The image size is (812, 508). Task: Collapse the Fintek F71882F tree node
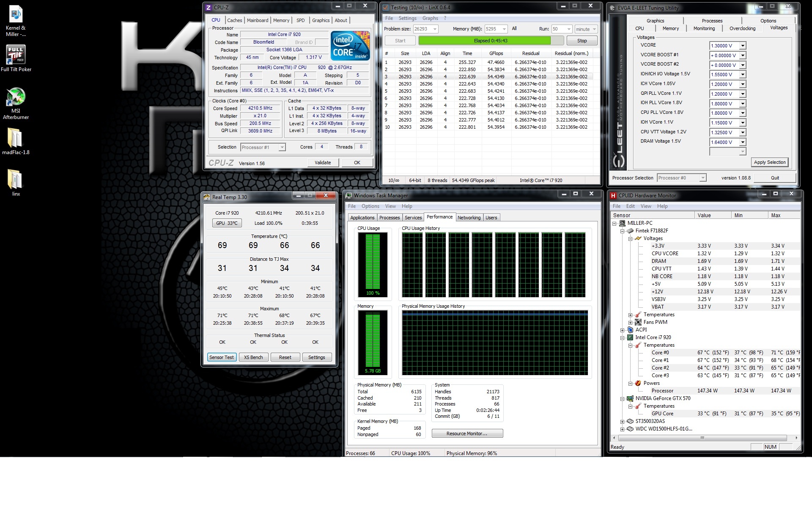click(x=623, y=231)
